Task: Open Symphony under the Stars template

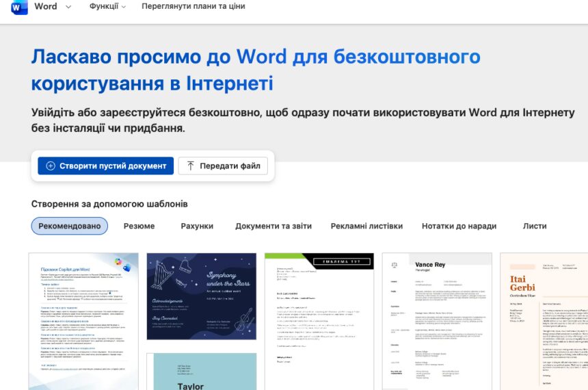Action: (x=202, y=296)
